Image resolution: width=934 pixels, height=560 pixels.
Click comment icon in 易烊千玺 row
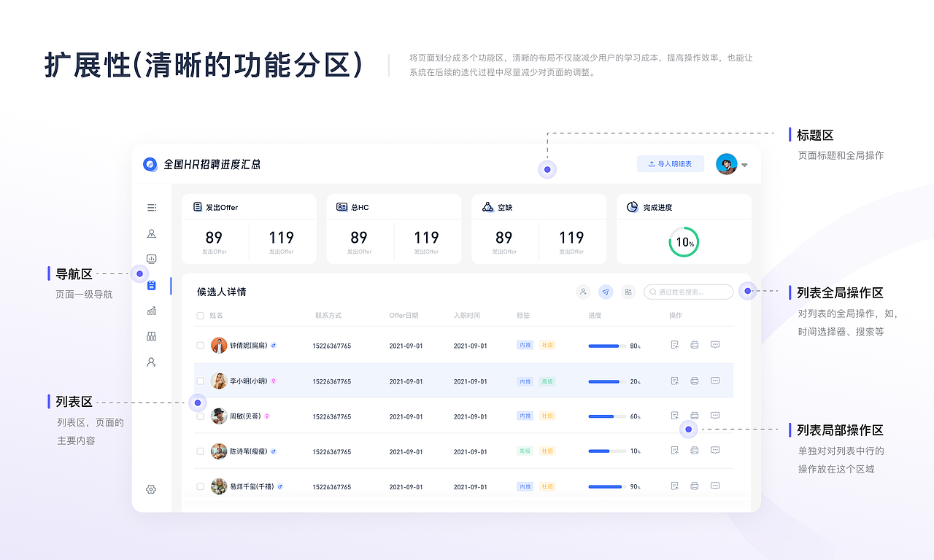(x=715, y=486)
